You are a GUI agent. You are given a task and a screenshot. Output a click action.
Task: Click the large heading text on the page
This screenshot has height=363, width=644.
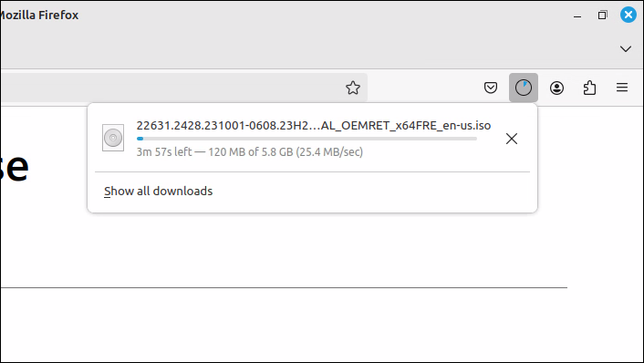click(14, 167)
